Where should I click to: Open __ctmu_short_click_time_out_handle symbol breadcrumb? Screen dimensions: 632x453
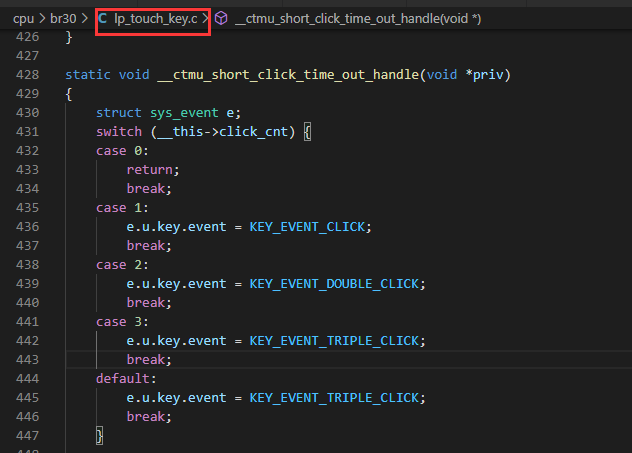(358, 19)
